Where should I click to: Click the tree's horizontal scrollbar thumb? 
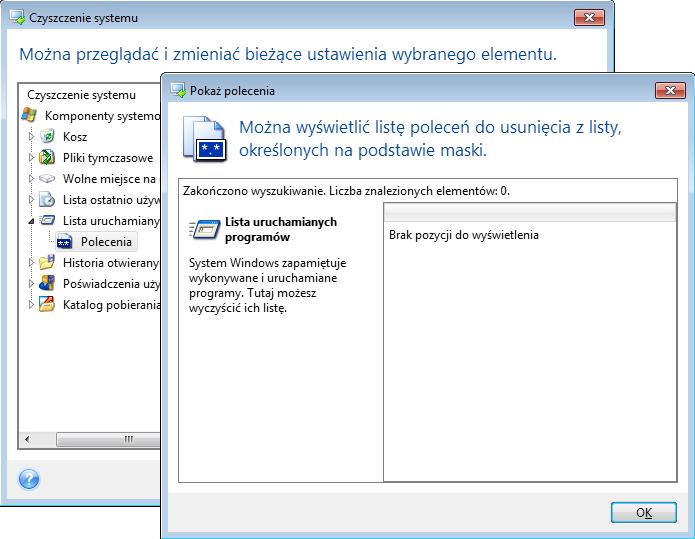(108, 439)
